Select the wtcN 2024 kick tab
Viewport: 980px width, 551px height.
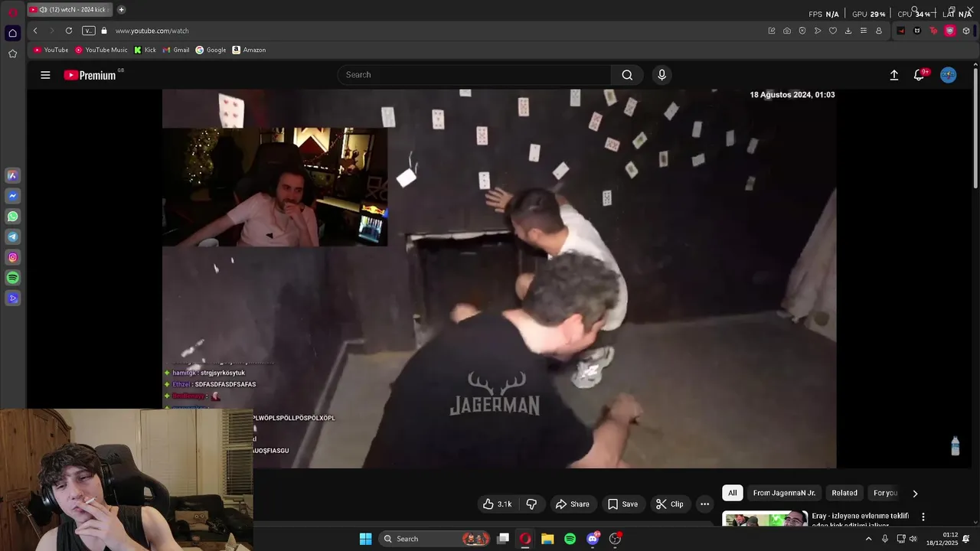tap(70, 10)
